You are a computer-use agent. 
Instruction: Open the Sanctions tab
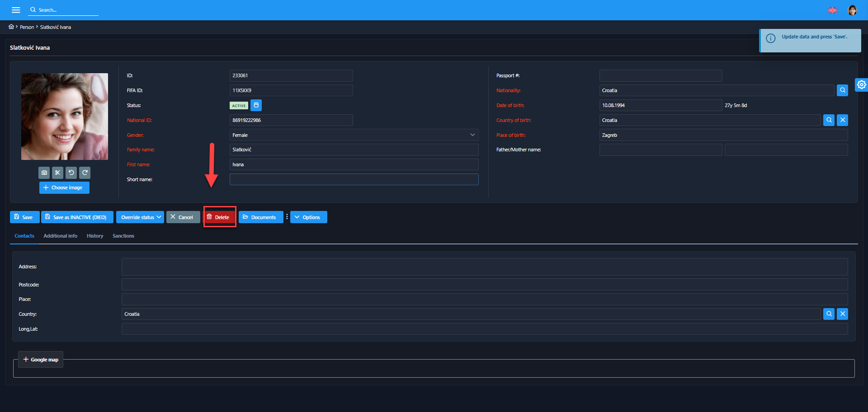(x=123, y=236)
